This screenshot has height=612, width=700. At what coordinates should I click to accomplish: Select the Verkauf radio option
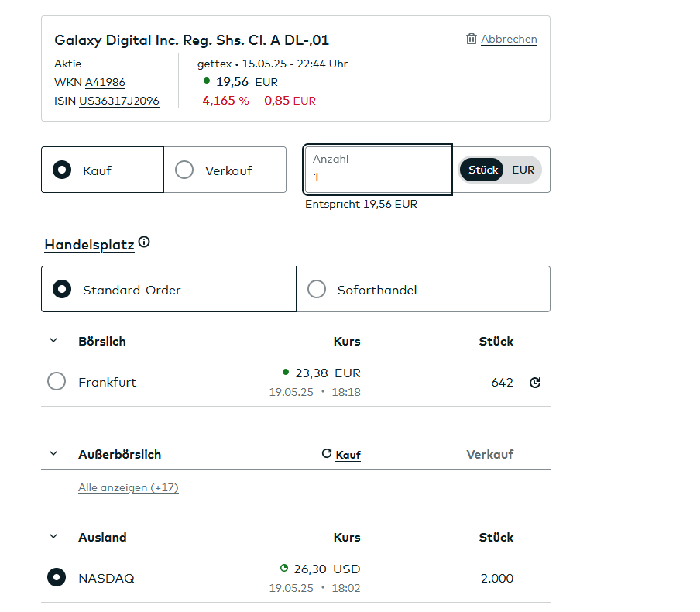coord(184,170)
